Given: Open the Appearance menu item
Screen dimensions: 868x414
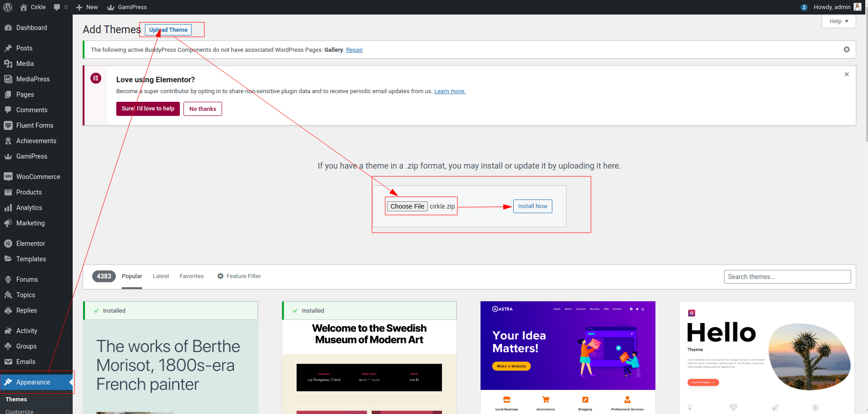Looking at the screenshot, I should (x=36, y=382).
